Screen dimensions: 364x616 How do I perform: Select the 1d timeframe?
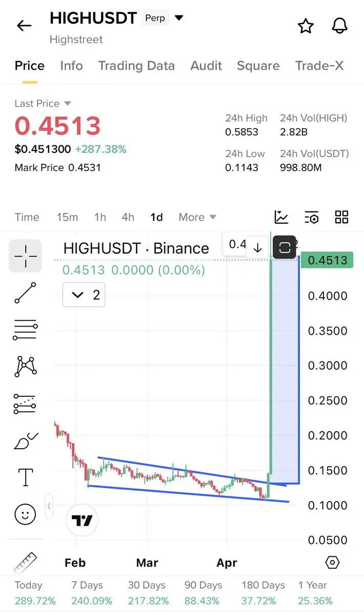pyautogui.click(x=156, y=217)
